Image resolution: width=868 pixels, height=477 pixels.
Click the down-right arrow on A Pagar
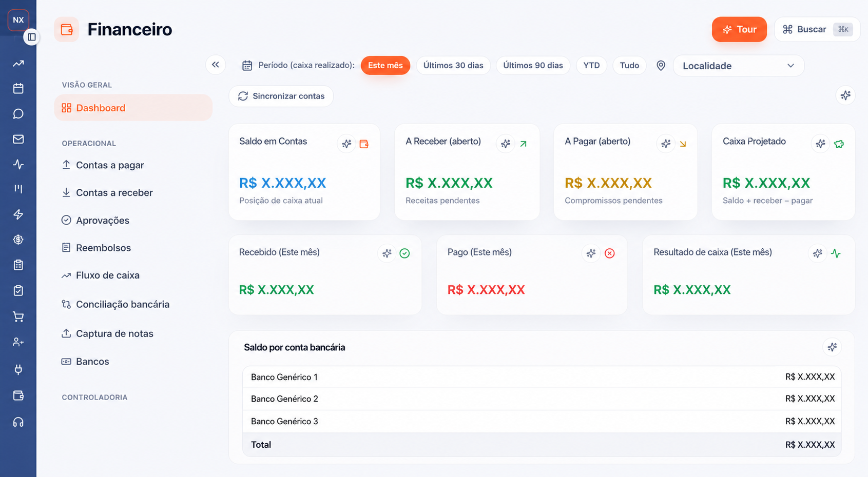point(683,144)
